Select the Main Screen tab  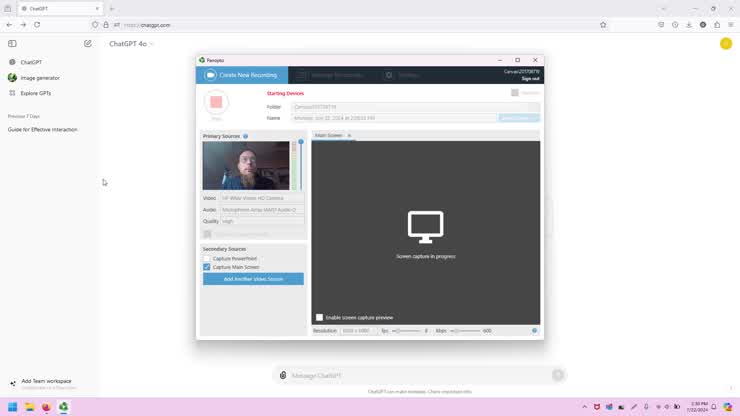(x=329, y=135)
